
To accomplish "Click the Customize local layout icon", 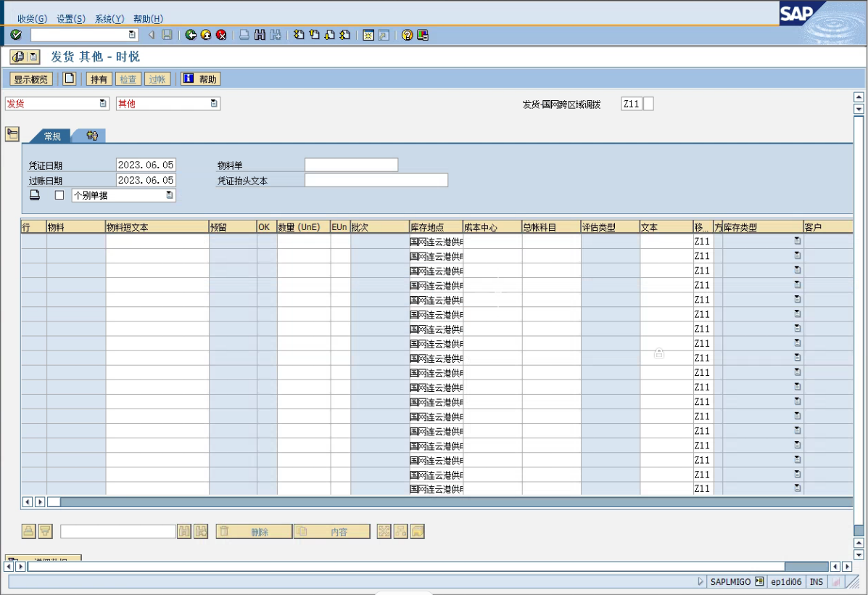I will [x=423, y=35].
